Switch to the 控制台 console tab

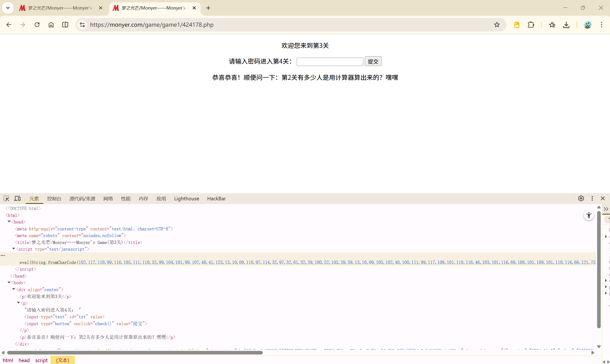point(54,199)
